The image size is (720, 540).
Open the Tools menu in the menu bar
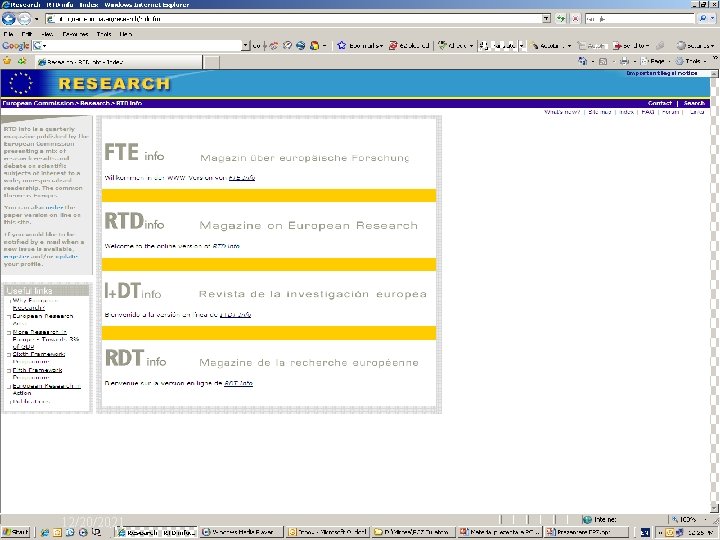pyautogui.click(x=104, y=34)
